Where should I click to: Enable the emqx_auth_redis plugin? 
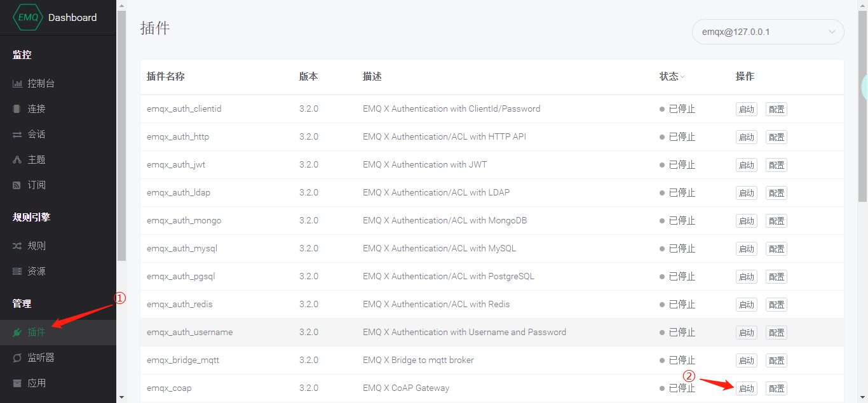(746, 304)
